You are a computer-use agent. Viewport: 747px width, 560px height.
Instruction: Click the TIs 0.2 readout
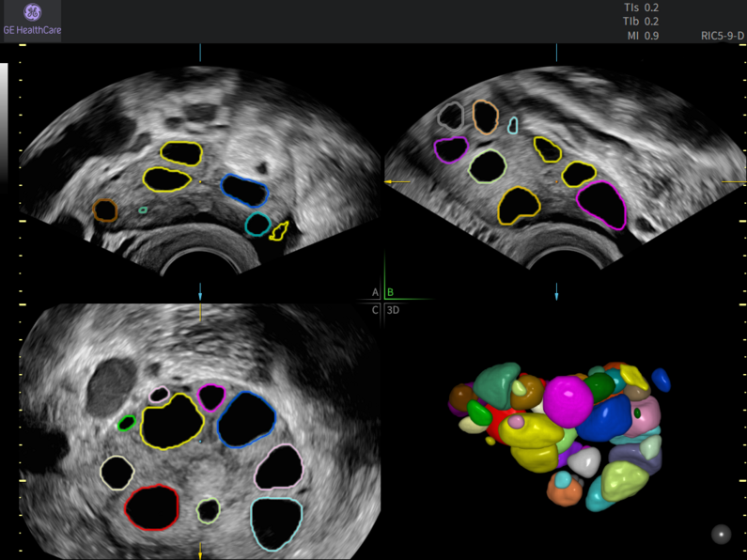pos(641,8)
